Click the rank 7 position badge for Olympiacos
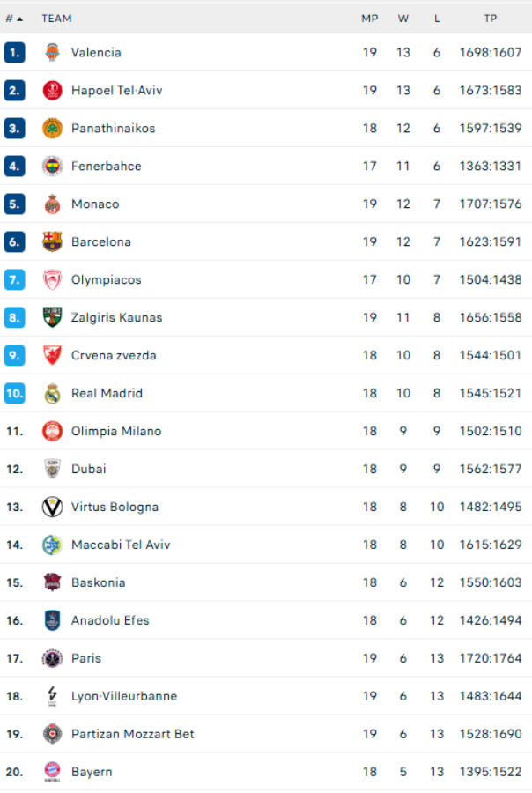Screen dimensions: 532x793 coord(17,279)
